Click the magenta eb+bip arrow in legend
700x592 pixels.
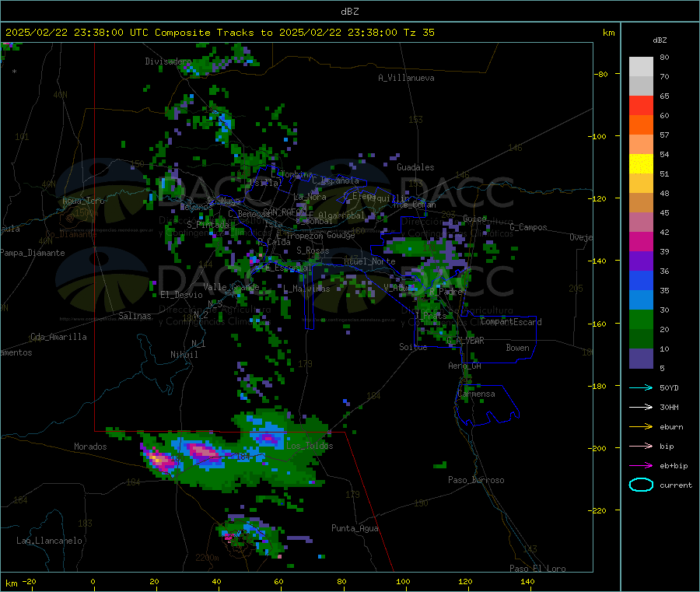[x=641, y=466]
